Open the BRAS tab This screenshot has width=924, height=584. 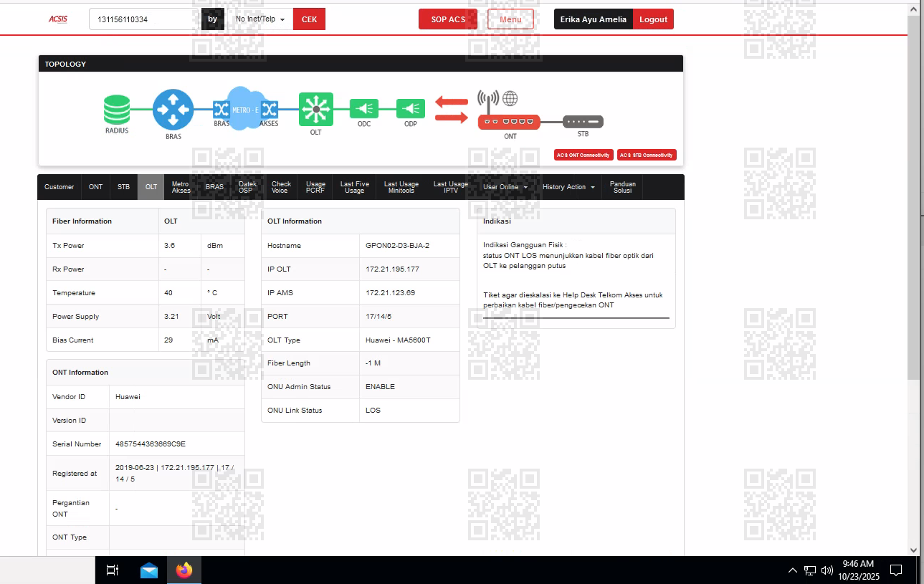click(x=214, y=187)
